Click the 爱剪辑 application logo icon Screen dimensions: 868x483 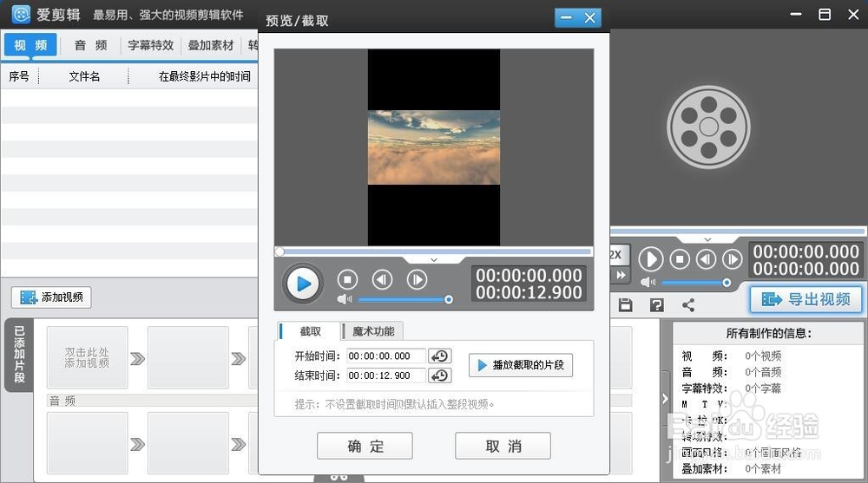(x=21, y=14)
